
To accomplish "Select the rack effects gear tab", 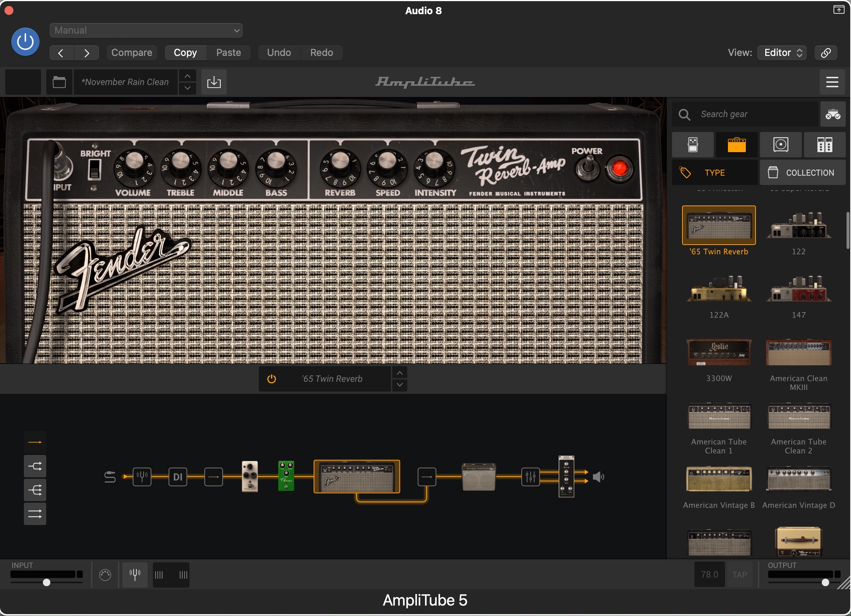I will pyautogui.click(x=825, y=145).
